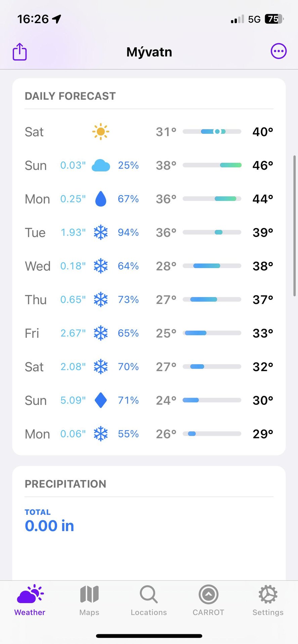298x644 pixels.
Task: Open the Settings gear tab
Action: pyautogui.click(x=268, y=600)
